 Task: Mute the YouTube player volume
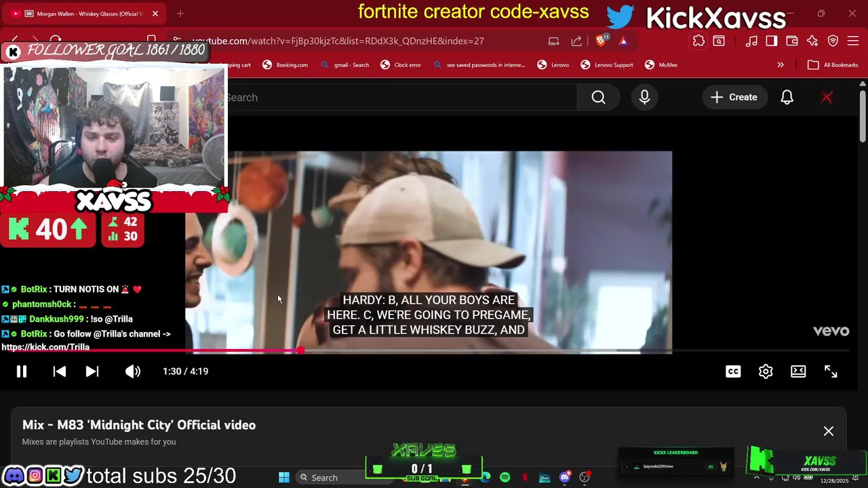133,371
